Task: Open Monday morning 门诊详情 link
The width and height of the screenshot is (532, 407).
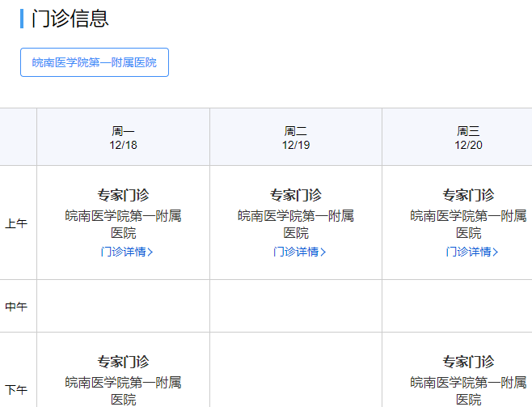Action: pos(122,252)
